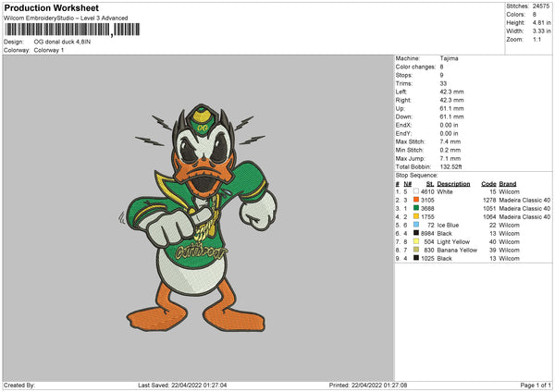Click the 'Production Worksheet' title
This screenshot has height=392, width=555.
click(x=51, y=7)
